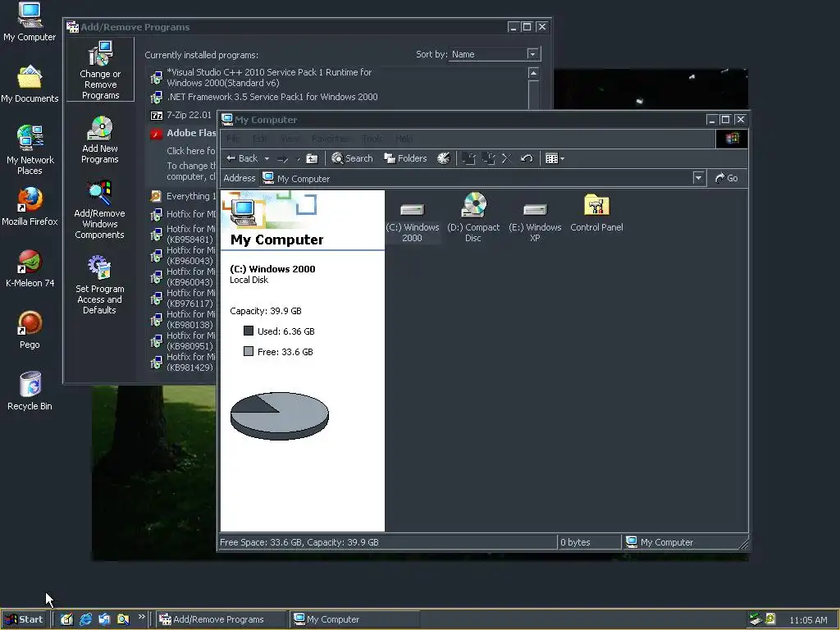
Task: Select Hotfix KB981429 entry
Action: click(183, 363)
